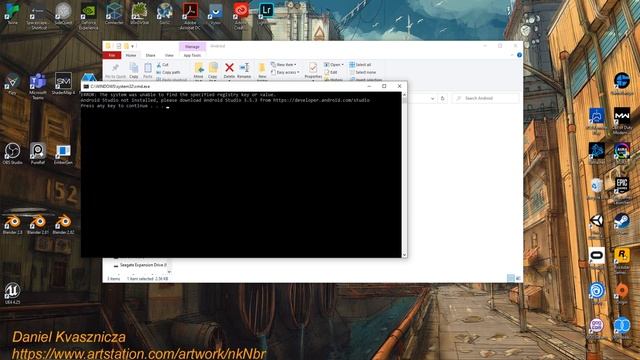
Task: Open the EmberGen desktop shortcut
Action: 63,153
